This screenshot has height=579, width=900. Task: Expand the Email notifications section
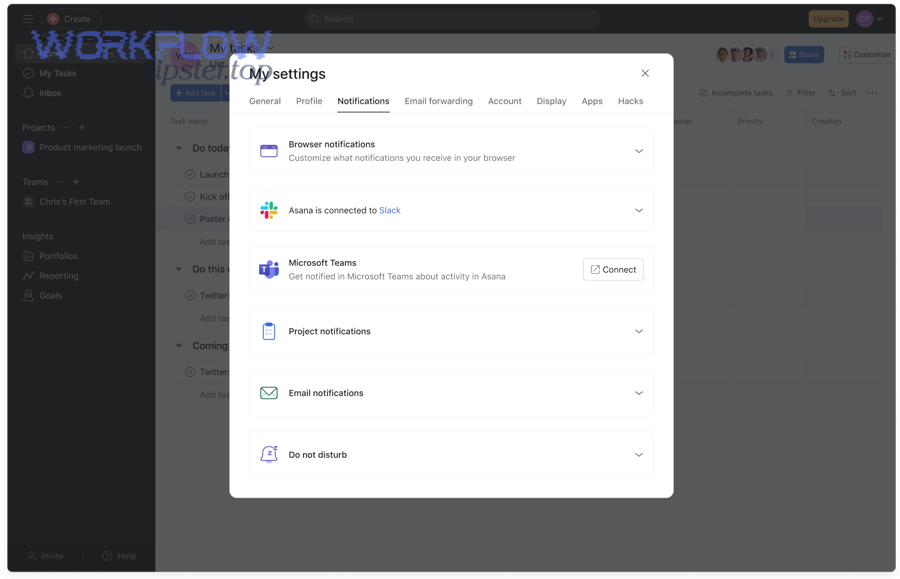639,393
